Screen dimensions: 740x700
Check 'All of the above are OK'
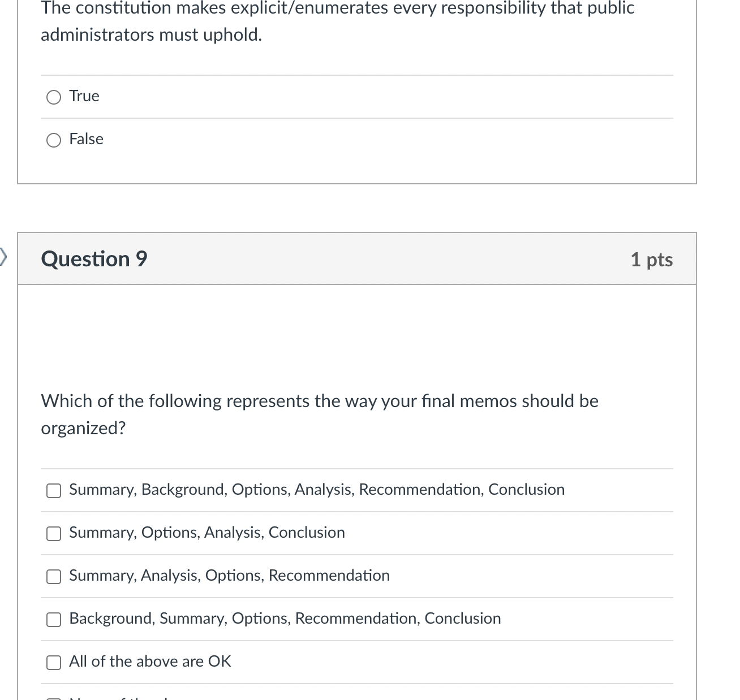[x=53, y=662]
